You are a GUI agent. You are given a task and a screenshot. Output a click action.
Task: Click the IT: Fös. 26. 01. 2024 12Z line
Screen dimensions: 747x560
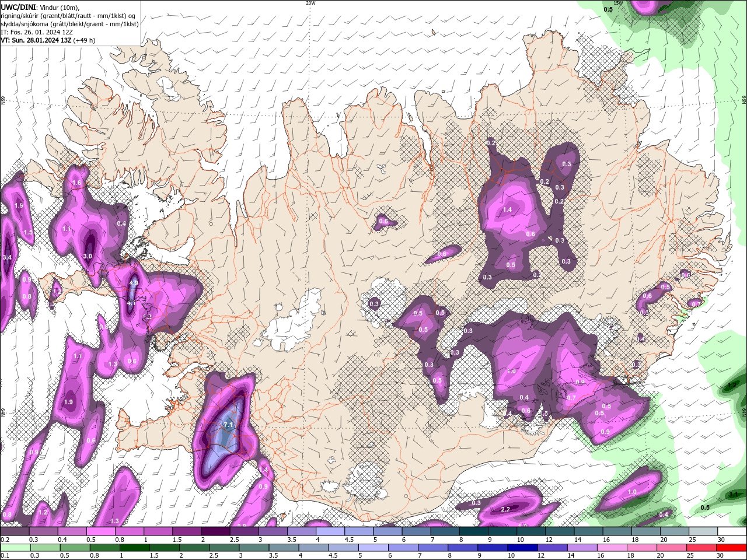coord(37,32)
